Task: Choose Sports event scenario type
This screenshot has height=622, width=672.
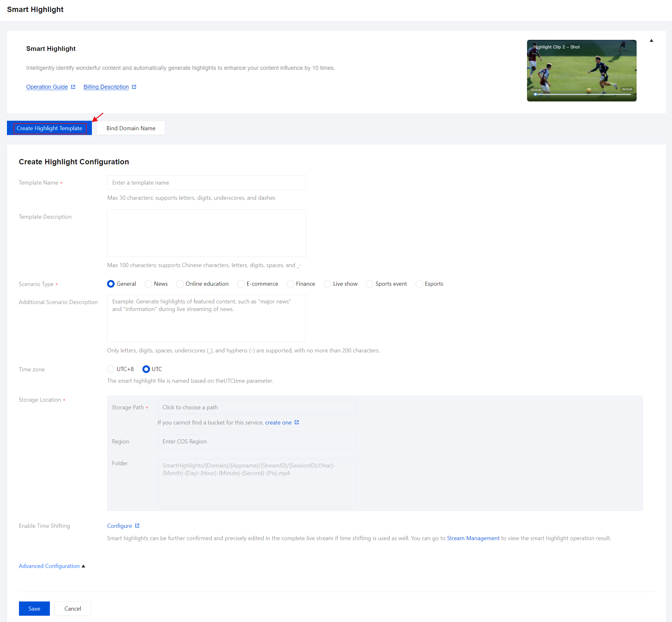Action: 370,284
